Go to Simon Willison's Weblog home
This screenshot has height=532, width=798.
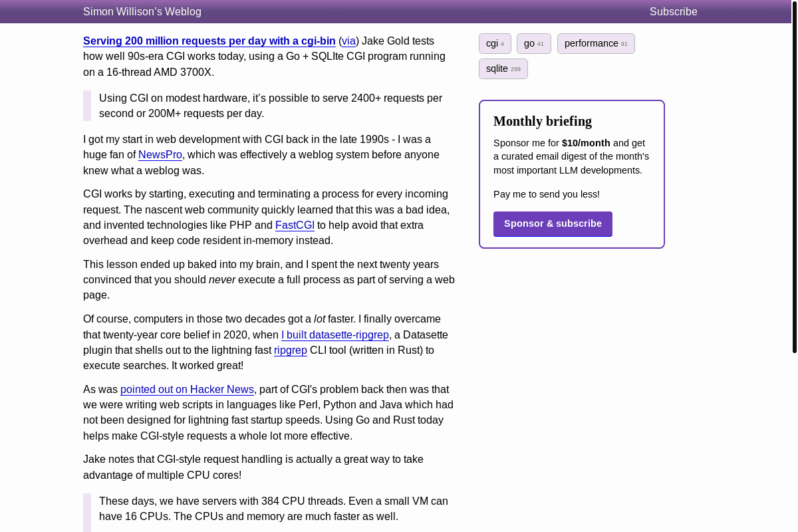pyautogui.click(x=142, y=11)
